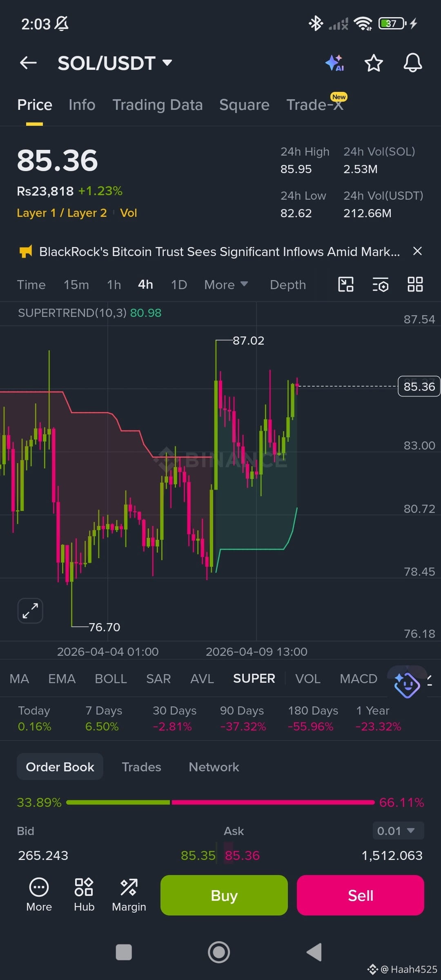The height and width of the screenshot is (980, 441).
Task: Switch to Depth chart view
Action: click(288, 285)
